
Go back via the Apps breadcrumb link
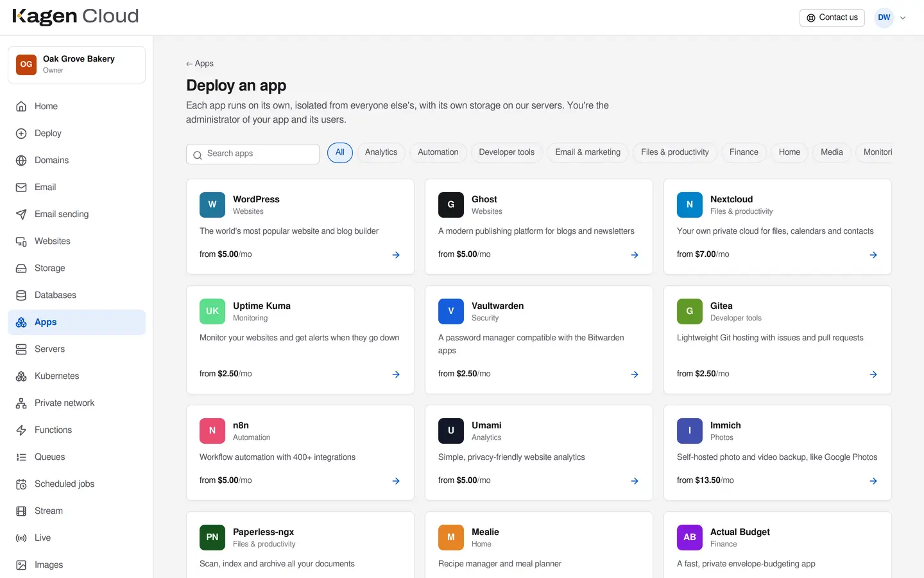click(x=200, y=64)
